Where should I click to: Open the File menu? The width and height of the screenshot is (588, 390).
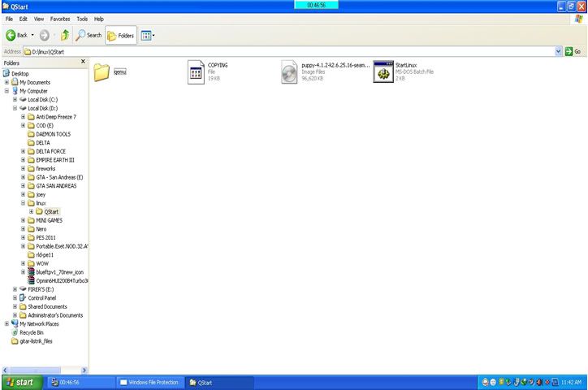[9, 19]
